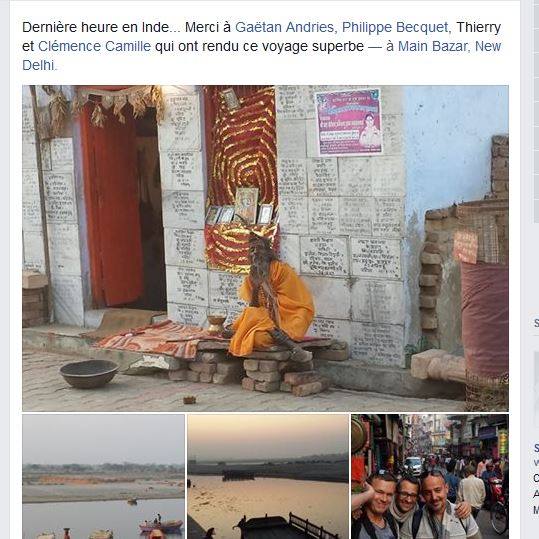View the hazy river boats photo thumbnail

point(103,476)
